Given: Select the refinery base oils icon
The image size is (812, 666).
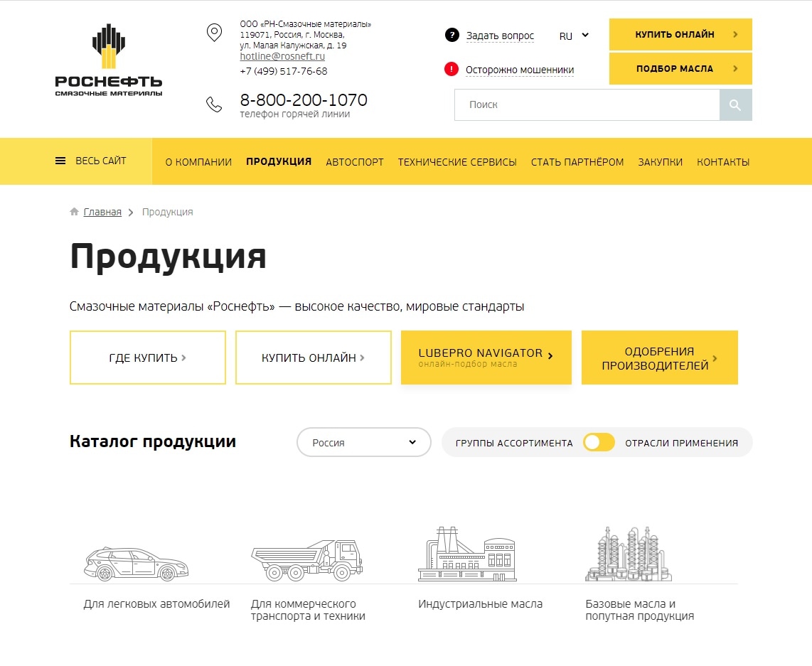Looking at the screenshot, I should coord(628,554).
